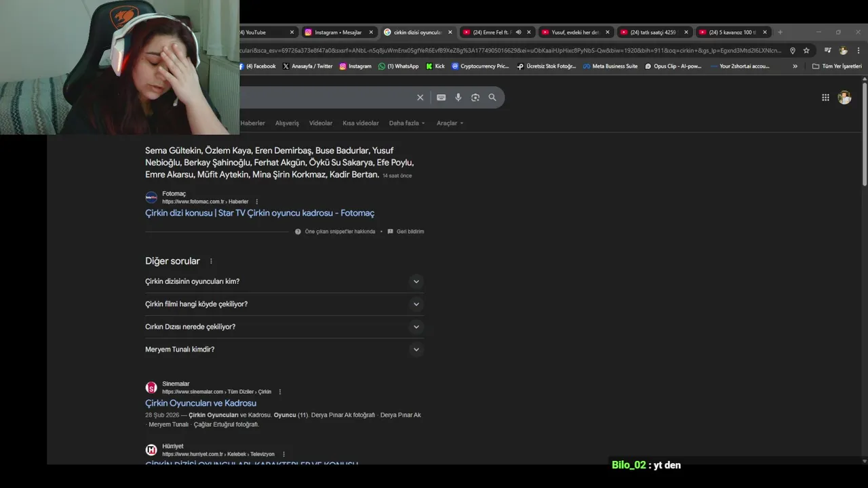
Task: Open the Opus Clip bookmark
Action: tap(673, 66)
